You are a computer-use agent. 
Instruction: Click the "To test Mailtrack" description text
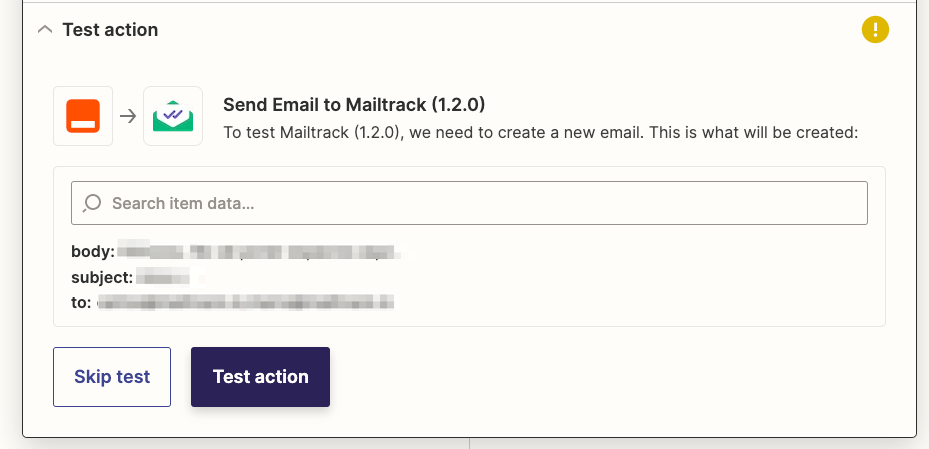(x=540, y=132)
